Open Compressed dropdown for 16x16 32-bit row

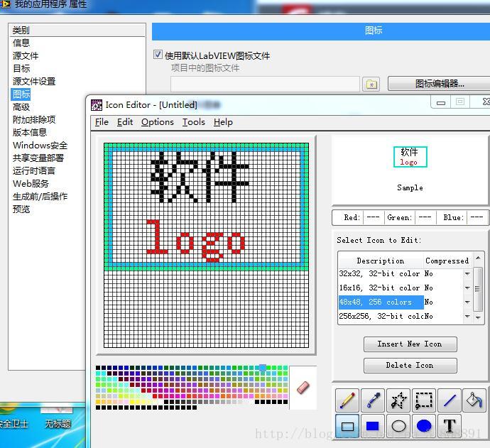coord(467,288)
